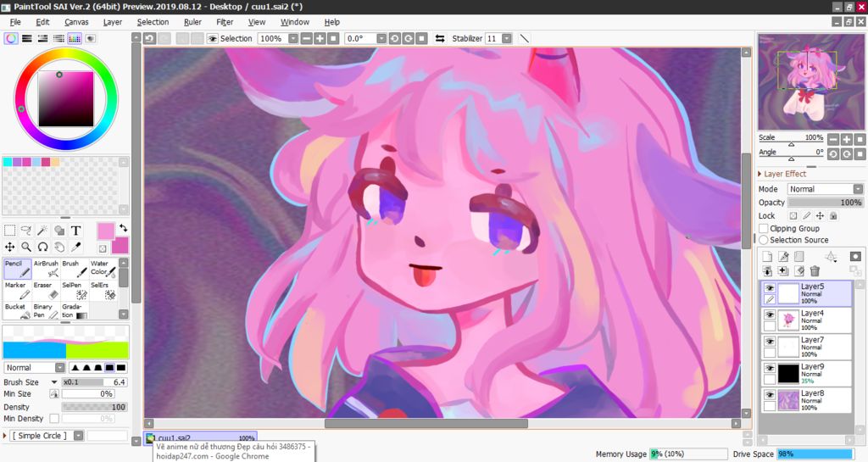Open the Ruler menu
The image size is (868, 462).
192,22
